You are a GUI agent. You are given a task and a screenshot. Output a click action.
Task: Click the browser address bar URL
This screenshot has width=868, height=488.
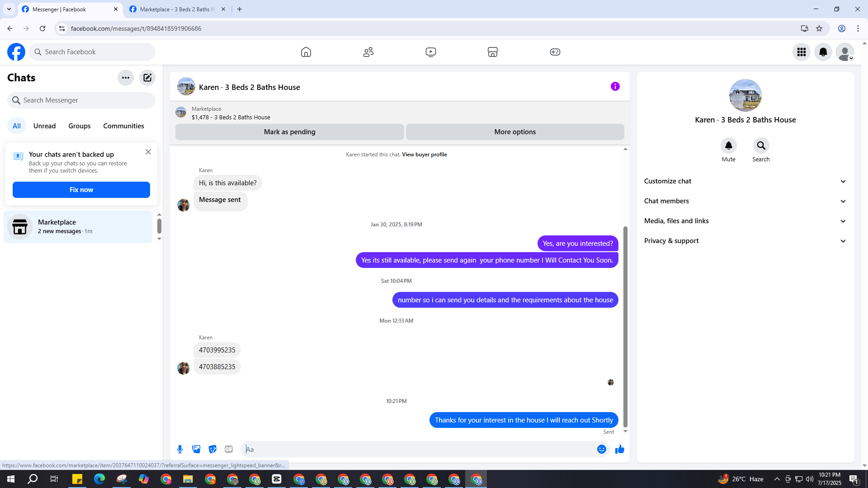pyautogui.click(x=136, y=28)
